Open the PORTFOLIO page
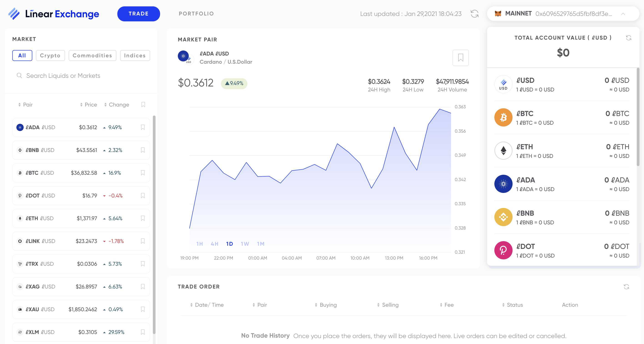The height and width of the screenshot is (344, 644). (x=196, y=14)
